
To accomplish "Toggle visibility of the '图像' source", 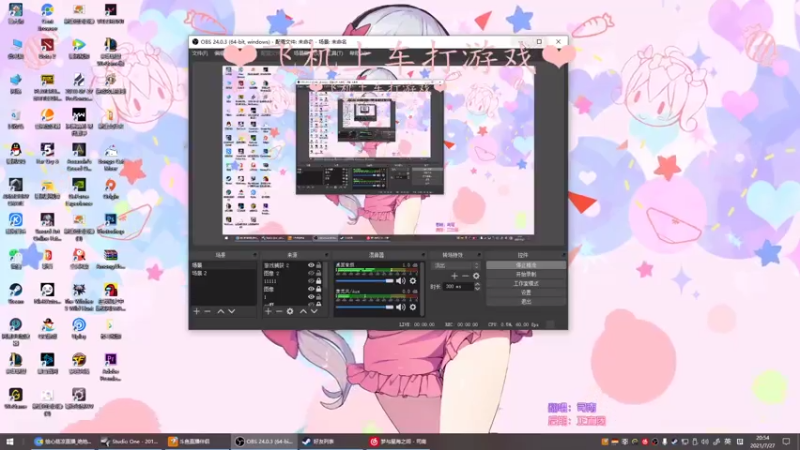I will (311, 289).
